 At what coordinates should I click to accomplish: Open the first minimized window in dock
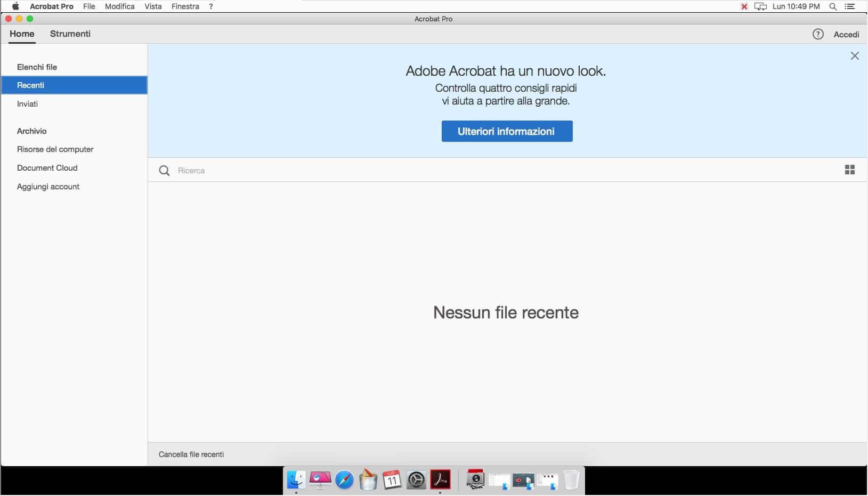coord(499,481)
